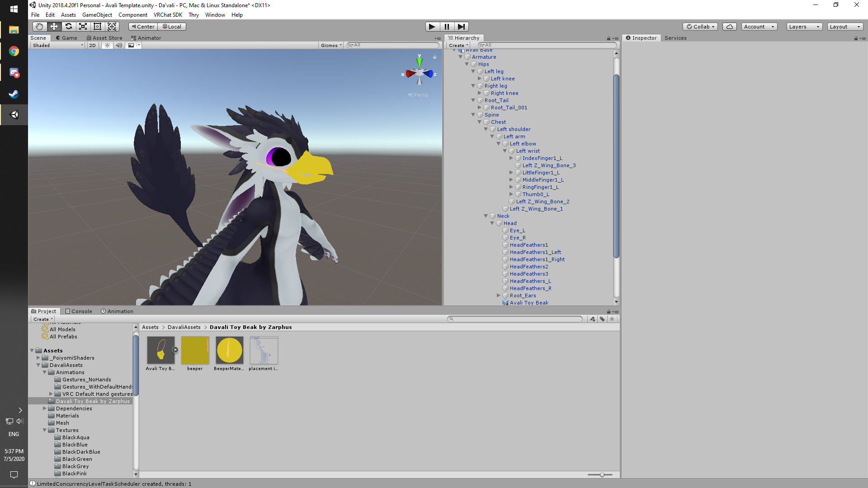
Task: Switch to the Asset Store tab
Action: tap(104, 38)
